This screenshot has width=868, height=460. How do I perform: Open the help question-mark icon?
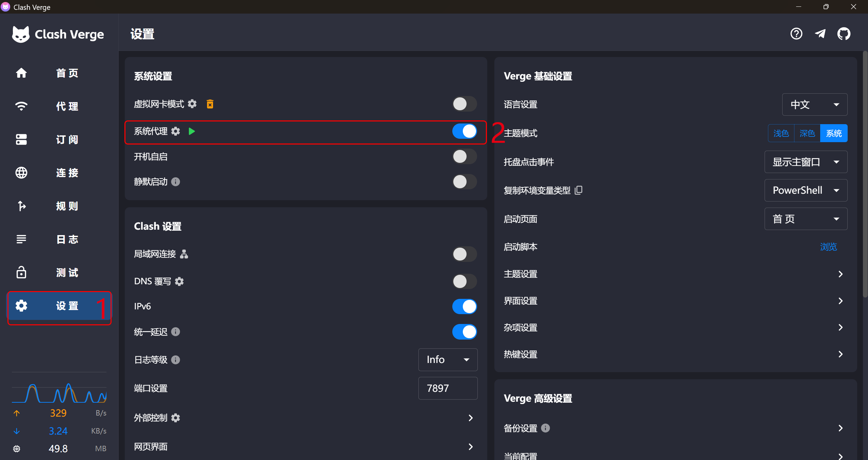point(796,34)
